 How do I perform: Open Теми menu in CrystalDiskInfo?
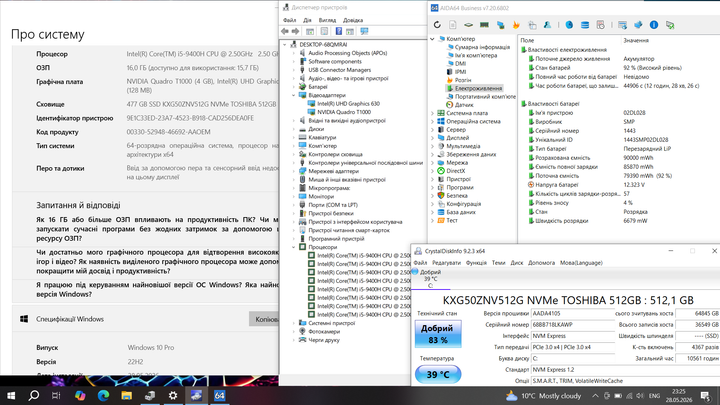point(499,263)
